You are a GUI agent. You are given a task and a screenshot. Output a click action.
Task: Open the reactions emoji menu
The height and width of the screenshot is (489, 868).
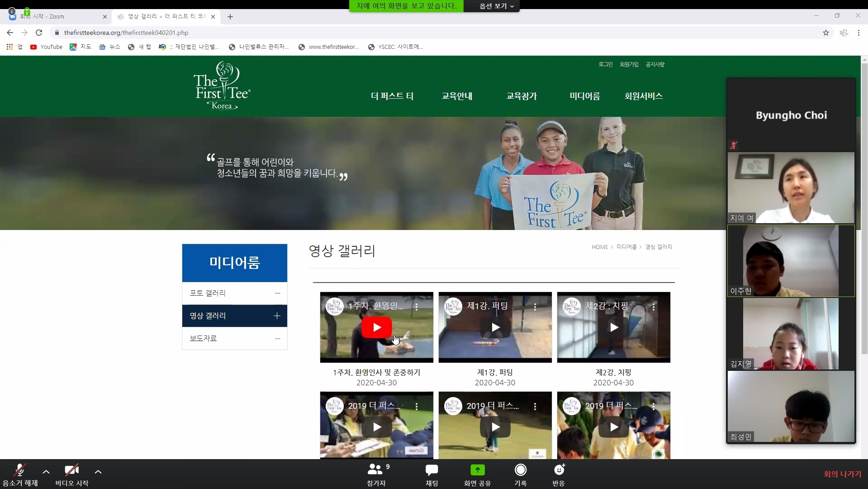[x=559, y=470]
